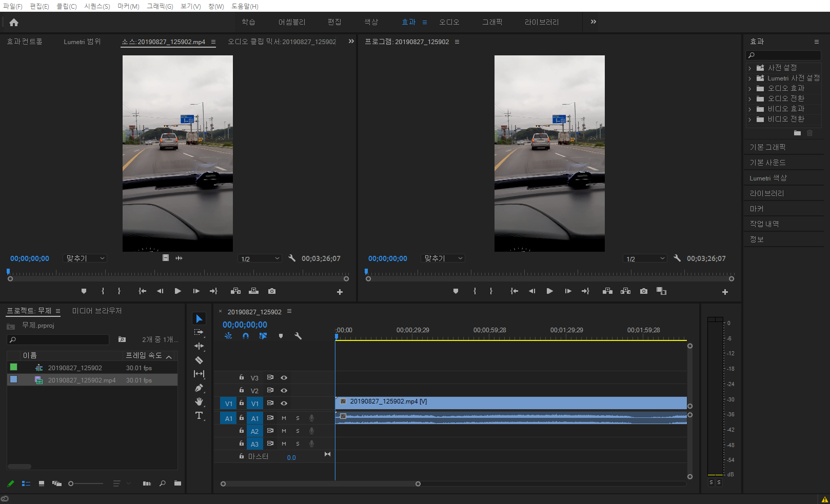Open the Lumetri 색상 panel
830x504 pixels.
pos(768,178)
